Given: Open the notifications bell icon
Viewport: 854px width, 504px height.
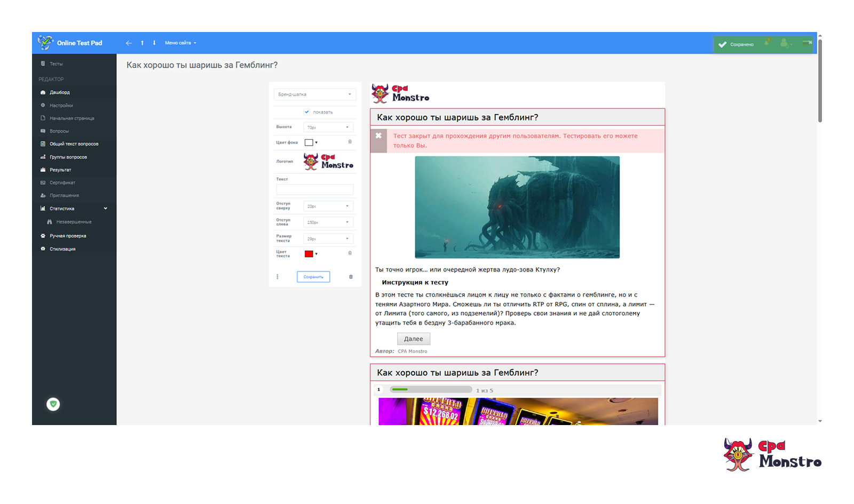Looking at the screenshot, I should tap(768, 42).
